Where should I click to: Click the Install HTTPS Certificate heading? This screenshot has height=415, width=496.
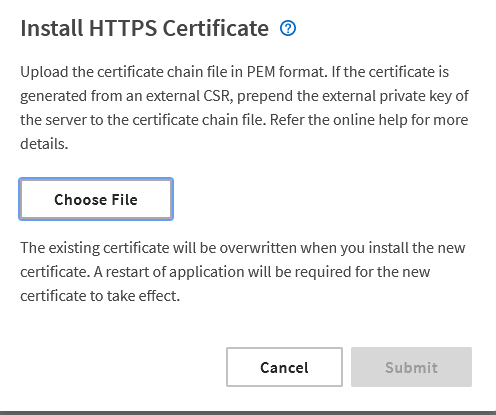tap(144, 28)
